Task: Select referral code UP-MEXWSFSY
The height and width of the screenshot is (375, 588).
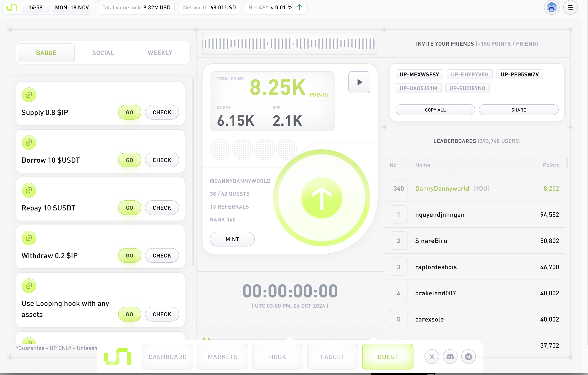Action: pyautogui.click(x=419, y=75)
